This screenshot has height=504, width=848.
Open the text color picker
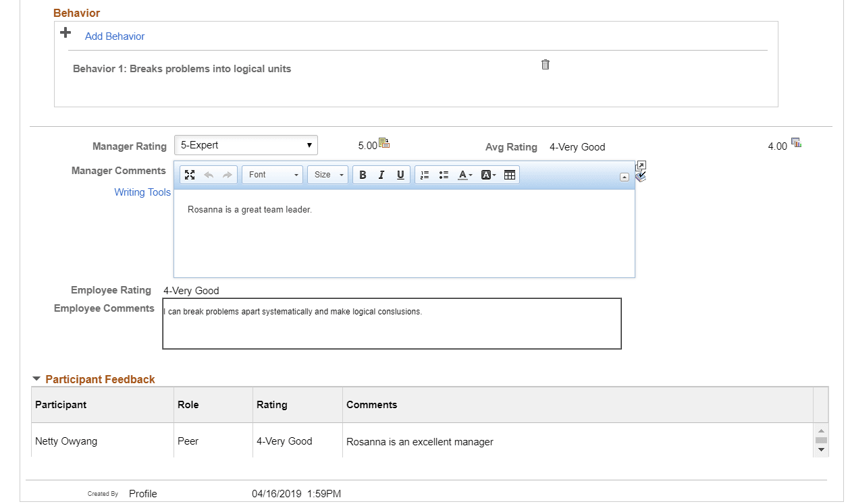tap(464, 174)
